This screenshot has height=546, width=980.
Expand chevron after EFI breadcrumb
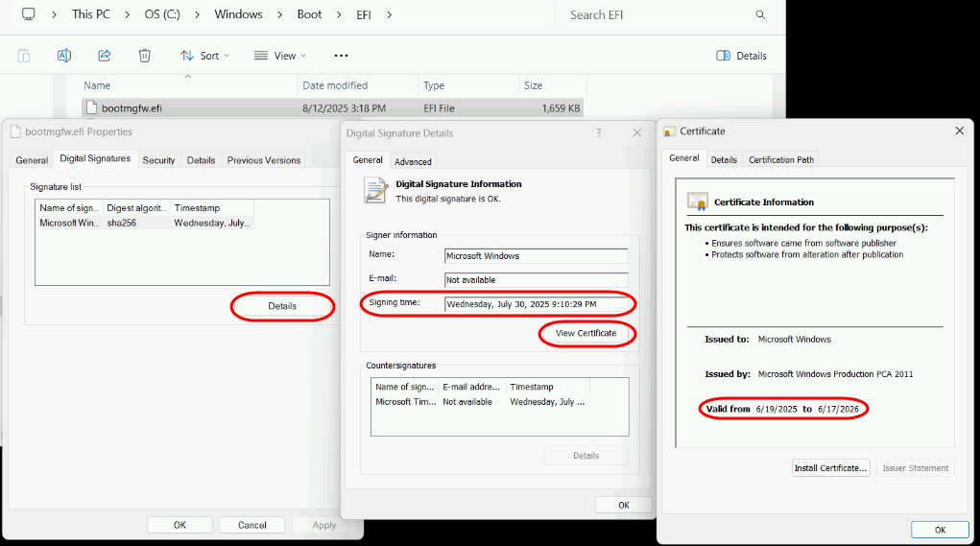click(389, 14)
